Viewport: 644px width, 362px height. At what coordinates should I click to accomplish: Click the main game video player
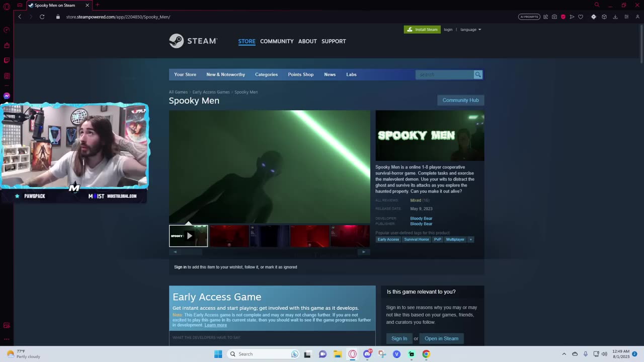[x=270, y=167]
